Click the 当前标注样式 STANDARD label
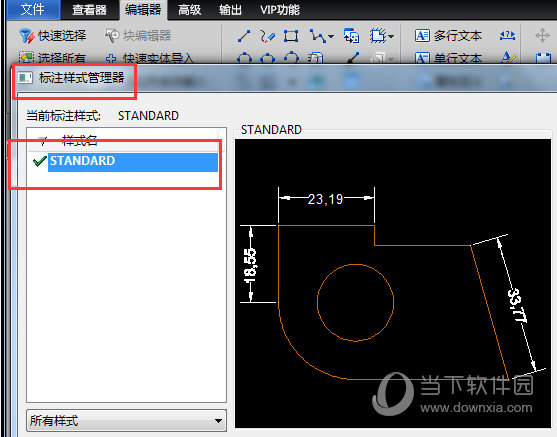 [x=102, y=116]
